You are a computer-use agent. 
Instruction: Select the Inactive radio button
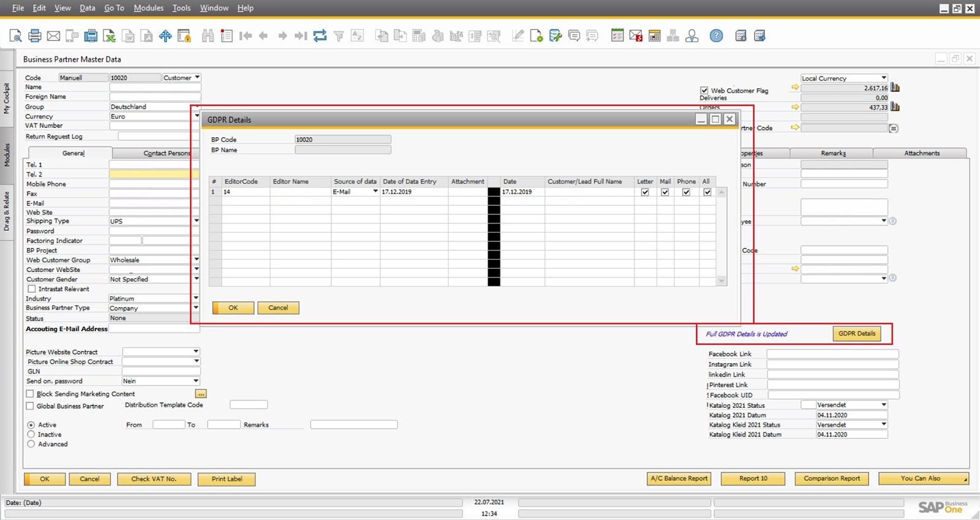(31, 434)
